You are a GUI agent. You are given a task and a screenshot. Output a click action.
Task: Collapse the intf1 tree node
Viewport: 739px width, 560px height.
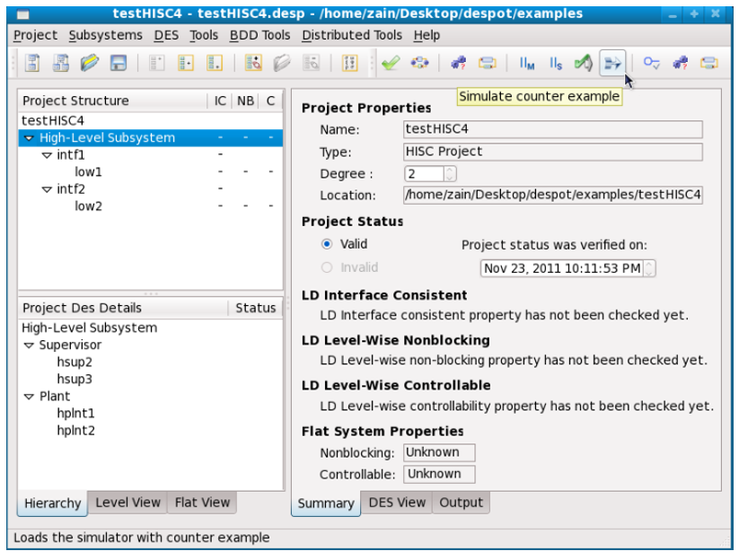coord(47,155)
